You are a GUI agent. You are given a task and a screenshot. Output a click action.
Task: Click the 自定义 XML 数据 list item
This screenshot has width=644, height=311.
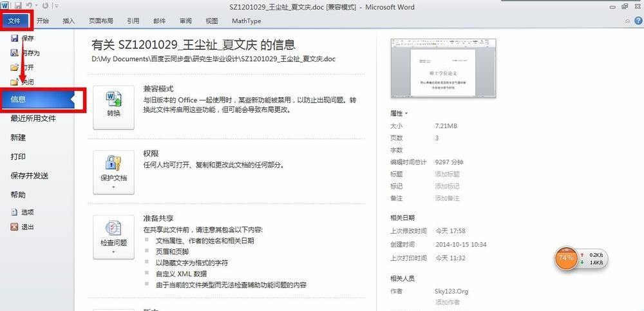click(x=181, y=274)
